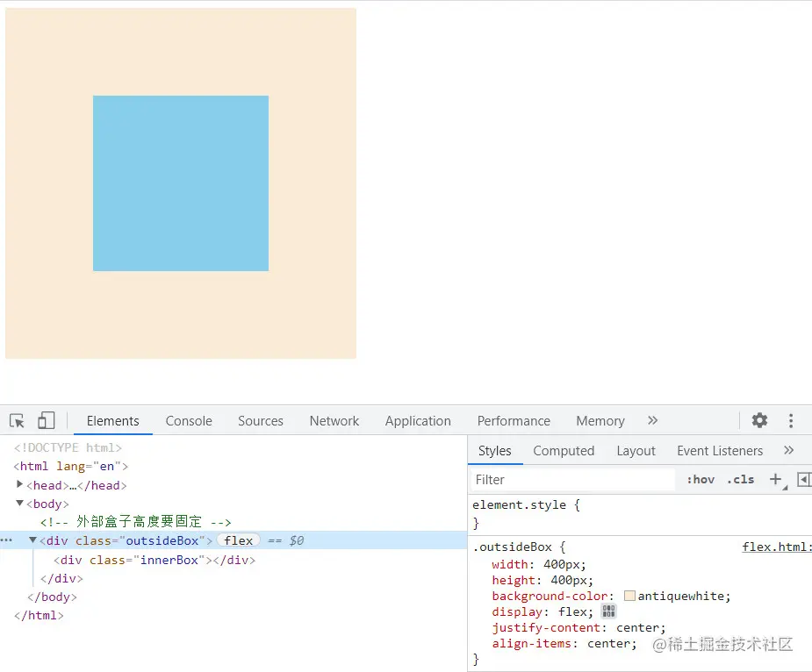Toggle the device toolbar icon
Image resolution: width=812 pixels, height=672 pixels.
(x=47, y=420)
